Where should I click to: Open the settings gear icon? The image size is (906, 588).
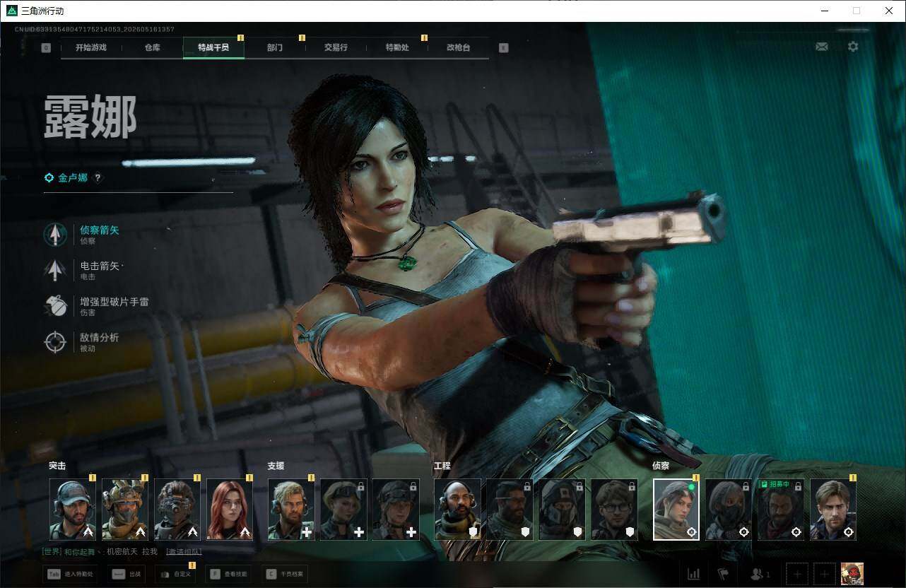pos(853,47)
